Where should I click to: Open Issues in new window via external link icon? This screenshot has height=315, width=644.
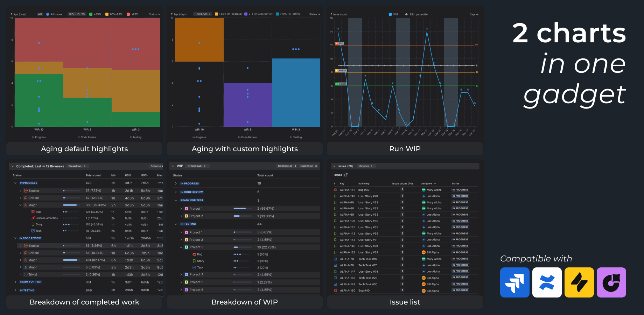click(x=346, y=175)
